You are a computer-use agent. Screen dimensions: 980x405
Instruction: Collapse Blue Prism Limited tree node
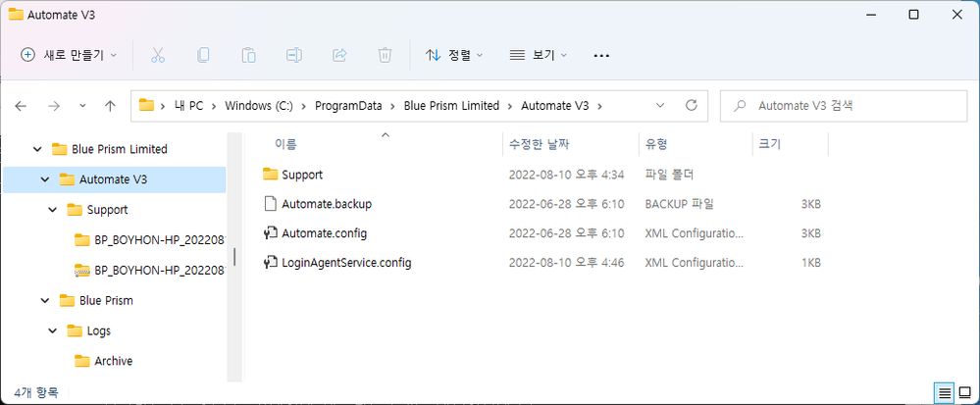(37, 149)
